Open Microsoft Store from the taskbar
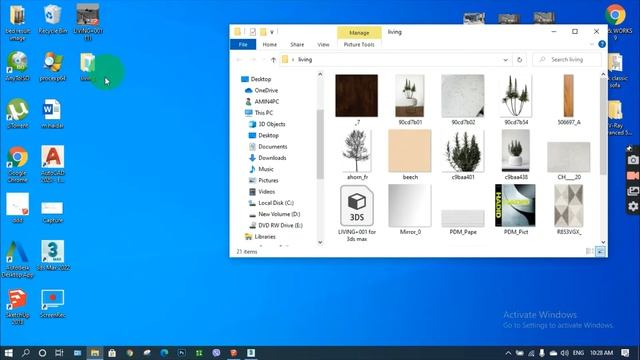Screen dimensions: 640x360 112,353
